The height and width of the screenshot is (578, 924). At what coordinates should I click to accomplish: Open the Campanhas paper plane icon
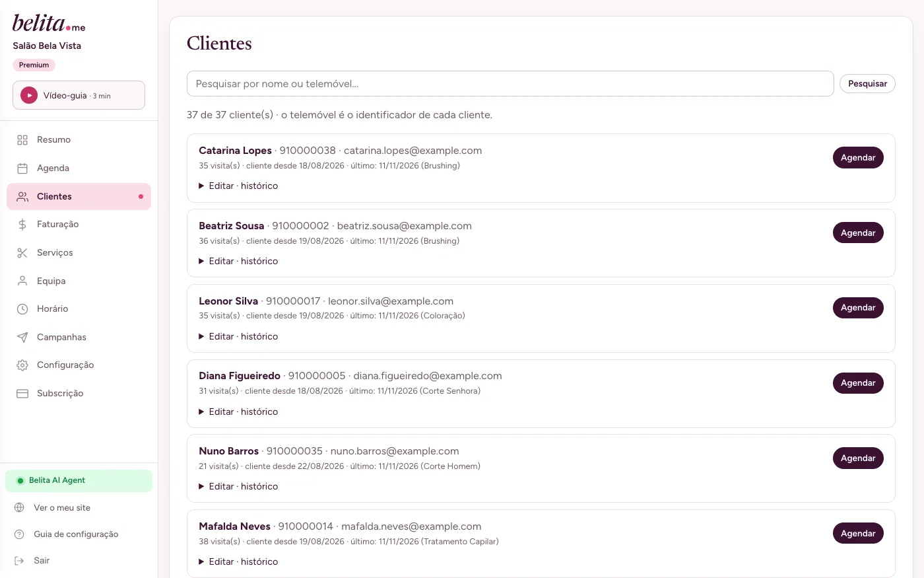22,338
